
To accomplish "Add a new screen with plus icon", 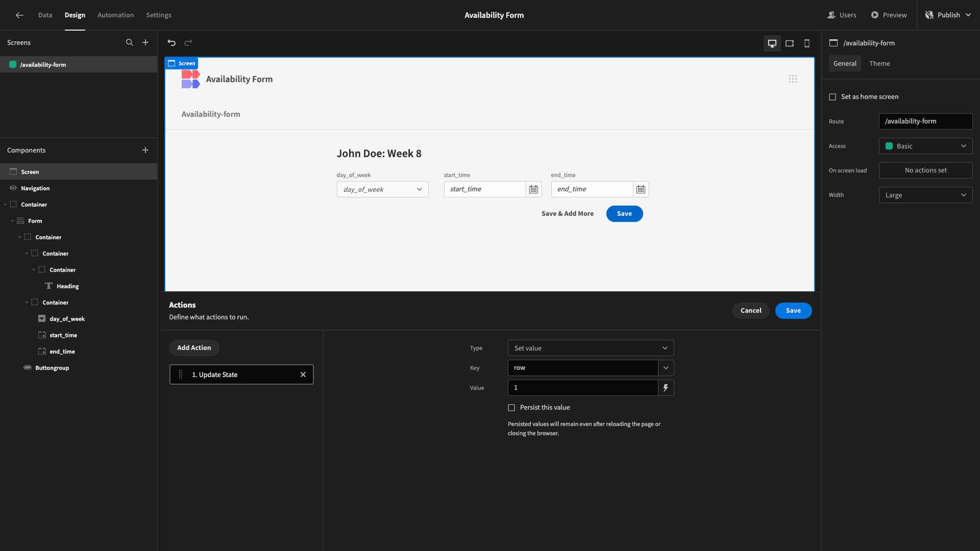I will 145,43.
